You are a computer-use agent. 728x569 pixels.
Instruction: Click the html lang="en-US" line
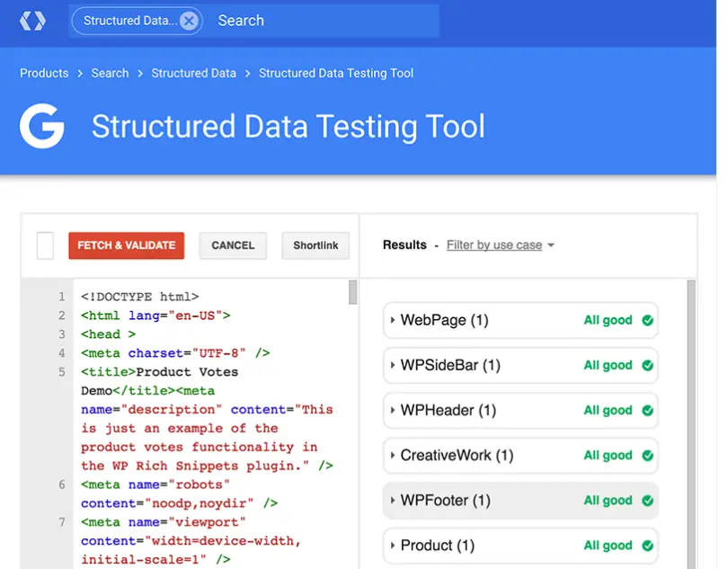[155, 316]
